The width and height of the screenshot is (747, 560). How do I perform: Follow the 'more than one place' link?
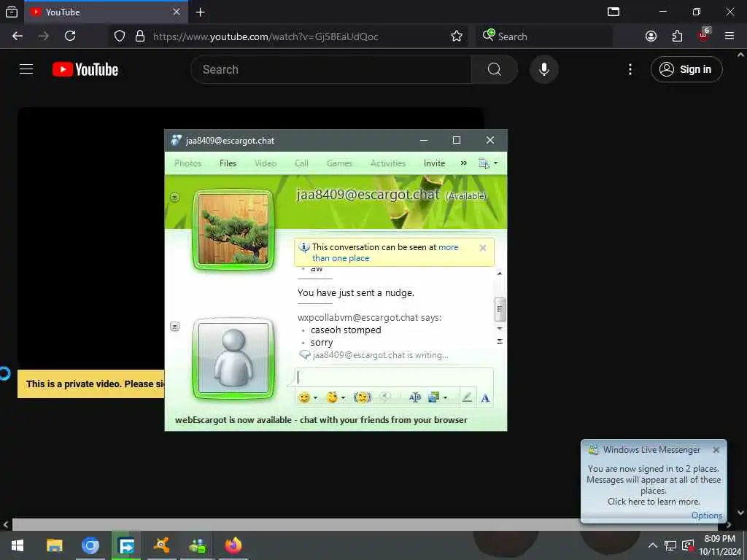[385, 252]
